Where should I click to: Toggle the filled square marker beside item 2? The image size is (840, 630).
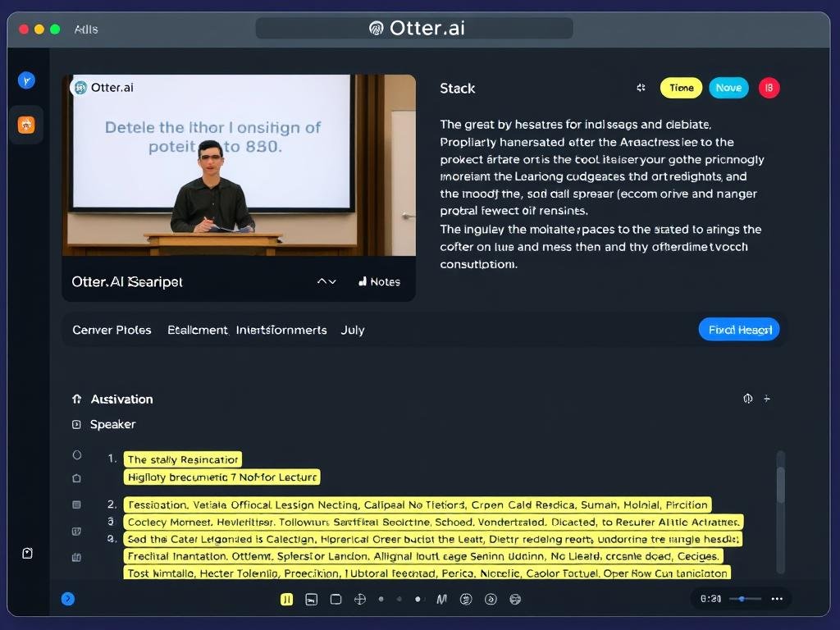coord(76,504)
